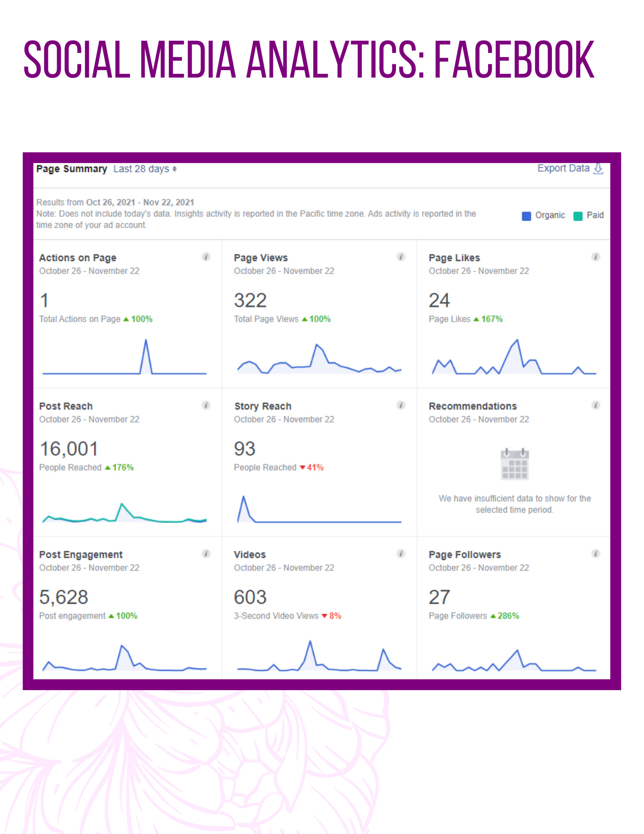Click the Actions on Page info icon
Screen dimensions: 644x834
click(x=206, y=257)
